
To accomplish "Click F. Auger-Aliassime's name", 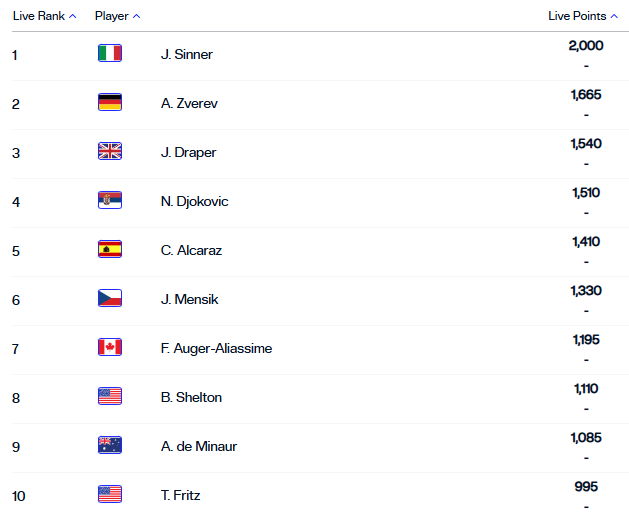I will [216, 348].
